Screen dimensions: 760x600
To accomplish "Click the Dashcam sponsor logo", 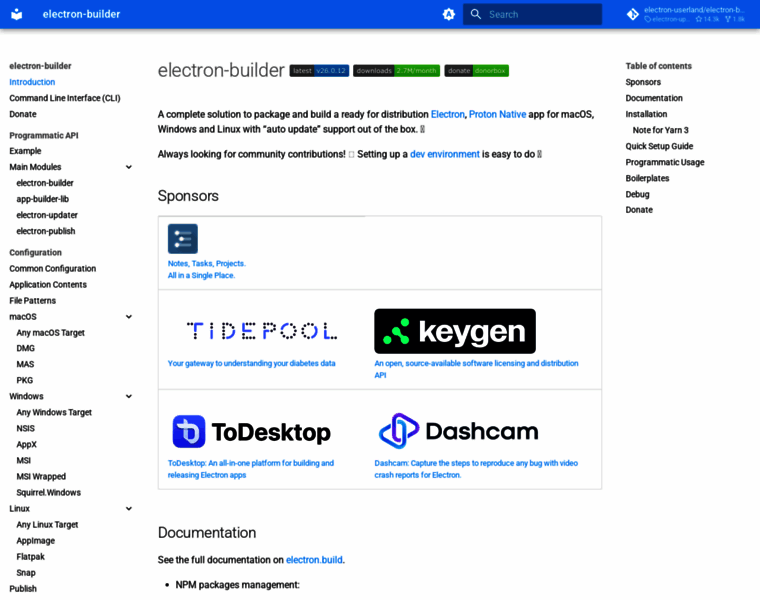I will (x=458, y=430).
